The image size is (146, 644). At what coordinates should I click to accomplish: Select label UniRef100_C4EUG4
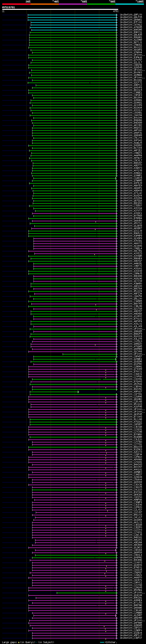click(x=131, y=550)
